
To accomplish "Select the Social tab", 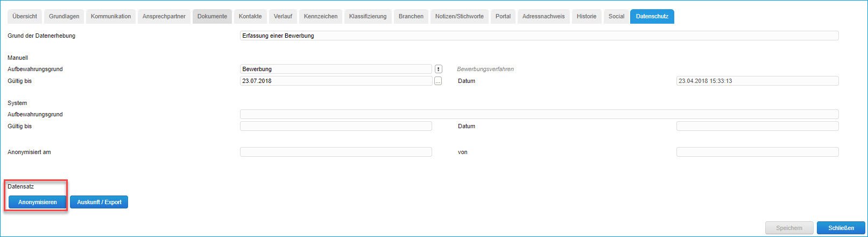I will click(x=617, y=16).
